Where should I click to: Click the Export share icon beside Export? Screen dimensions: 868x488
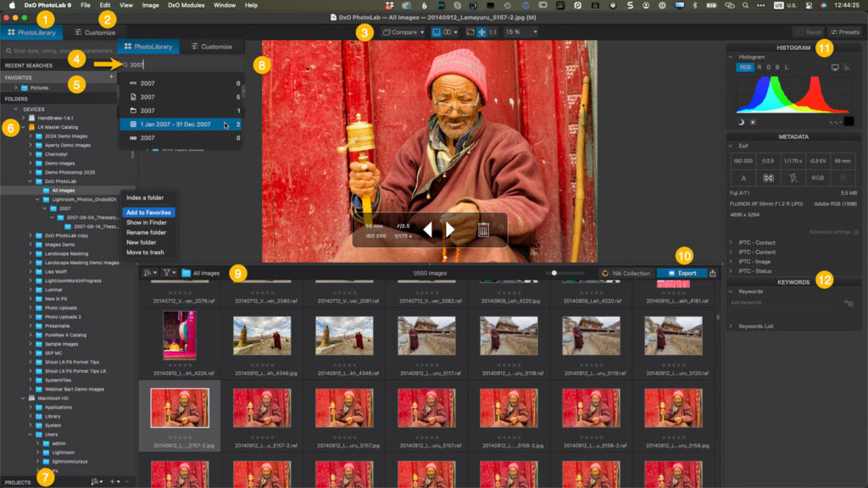(x=713, y=274)
